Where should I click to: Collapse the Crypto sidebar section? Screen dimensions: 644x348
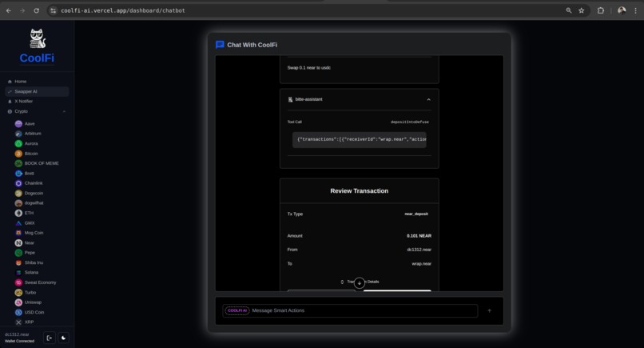coord(64,111)
